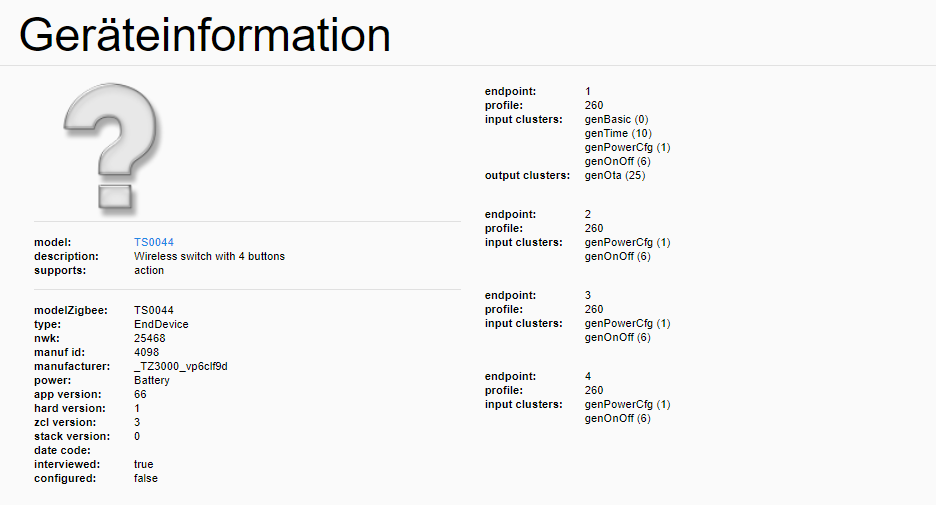The image size is (936, 505).
Task: Click the description text Wireless switch with 4 buttons
Action: [209, 257]
